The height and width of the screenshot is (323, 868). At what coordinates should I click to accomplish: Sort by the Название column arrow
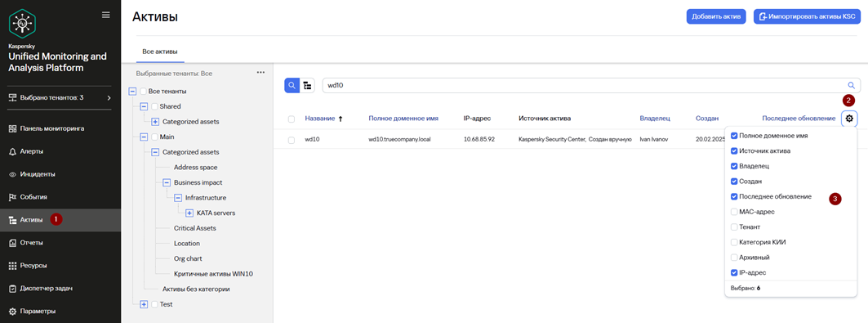click(341, 118)
